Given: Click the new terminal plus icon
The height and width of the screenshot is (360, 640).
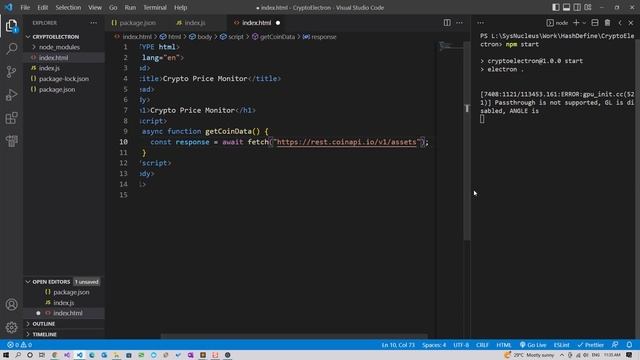Looking at the screenshot, I should click(576, 23).
